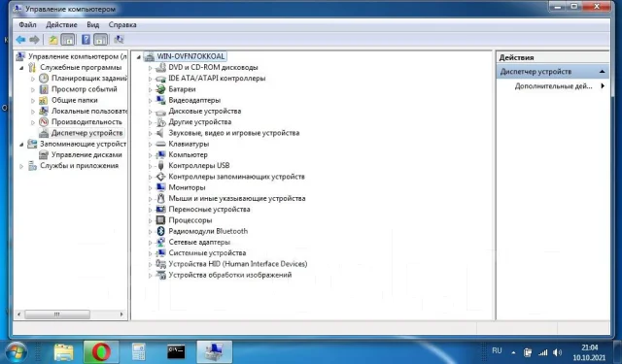
Task: Click the Переносные устройства icon
Action: (160, 209)
